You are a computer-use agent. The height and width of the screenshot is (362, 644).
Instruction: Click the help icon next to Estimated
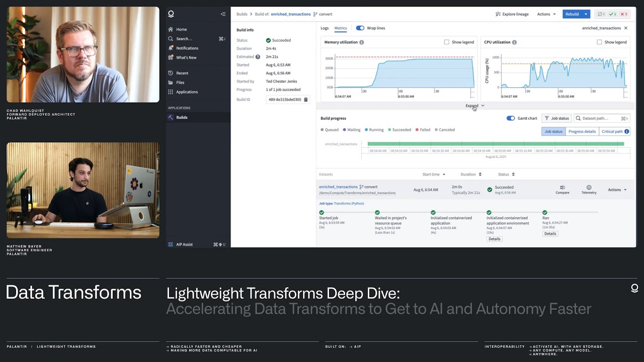point(258,57)
